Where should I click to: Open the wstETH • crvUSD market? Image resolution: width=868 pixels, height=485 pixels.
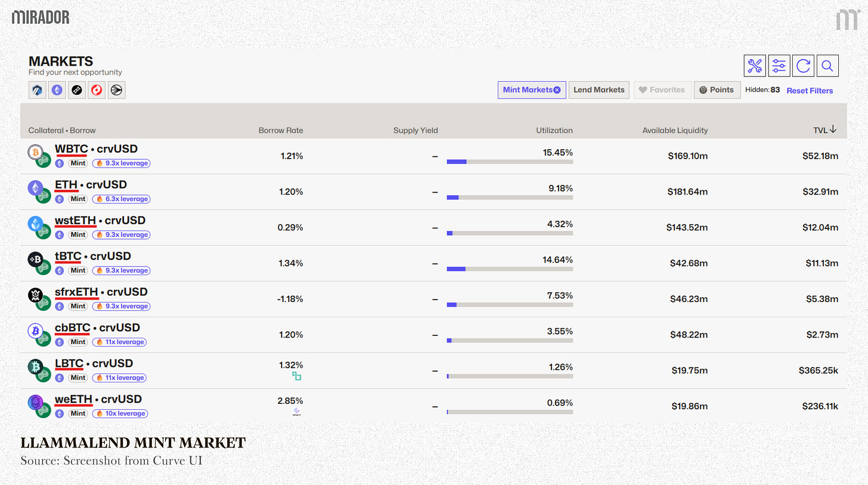point(100,221)
